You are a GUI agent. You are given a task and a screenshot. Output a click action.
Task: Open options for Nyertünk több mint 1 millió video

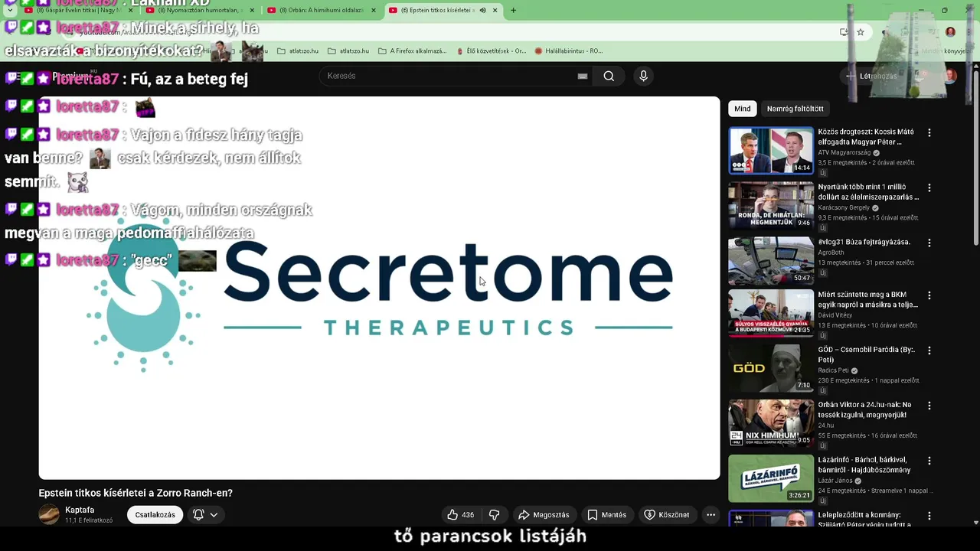[929, 187]
